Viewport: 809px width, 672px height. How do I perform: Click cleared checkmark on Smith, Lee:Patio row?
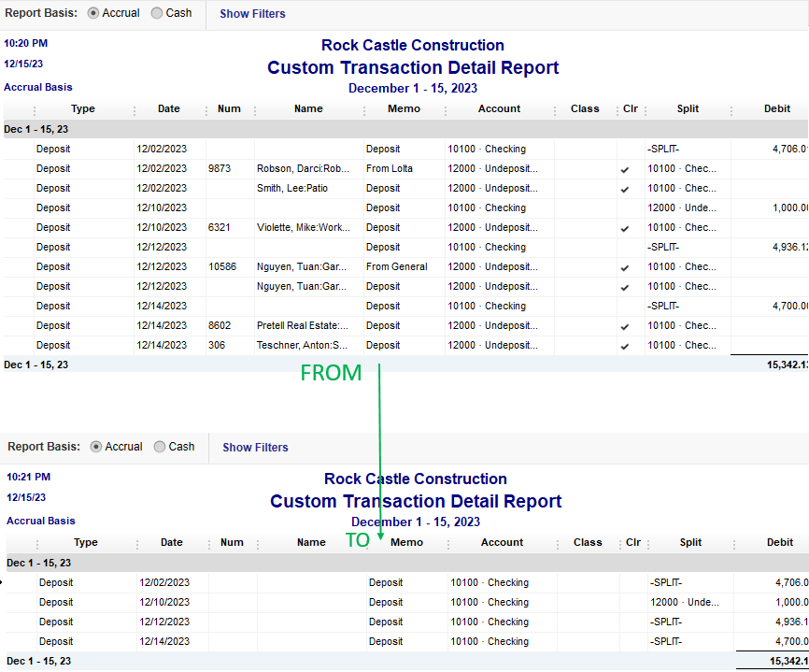point(625,189)
